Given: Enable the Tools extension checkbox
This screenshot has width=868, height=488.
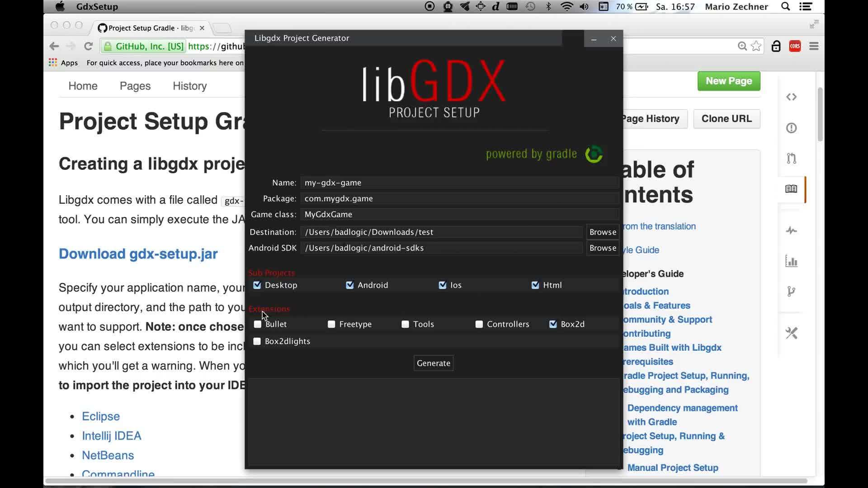Looking at the screenshot, I should (405, 324).
